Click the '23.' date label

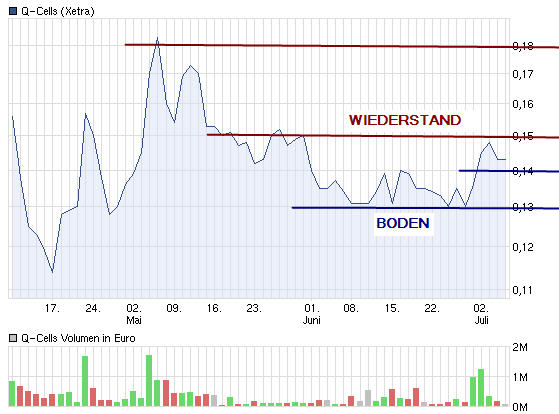254,308
